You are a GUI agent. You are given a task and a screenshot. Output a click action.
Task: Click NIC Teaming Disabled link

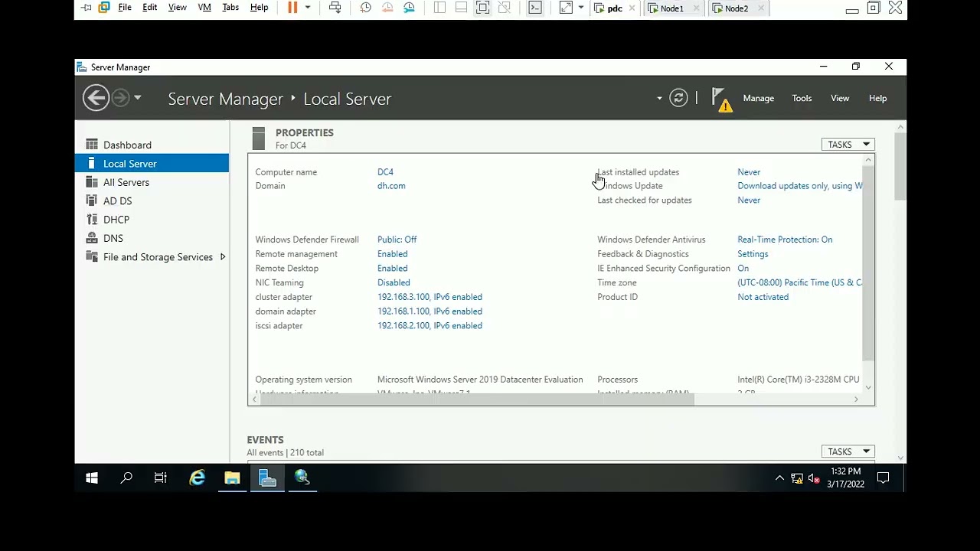pos(394,282)
